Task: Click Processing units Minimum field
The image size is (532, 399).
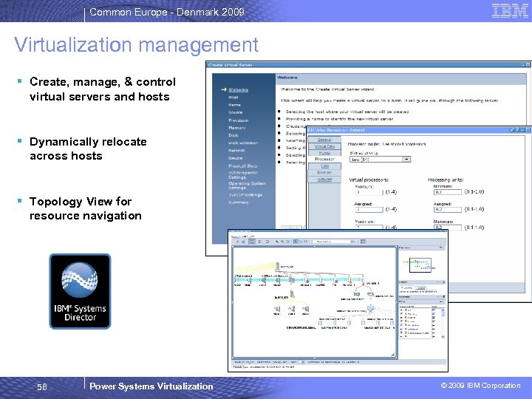Action: point(448,192)
